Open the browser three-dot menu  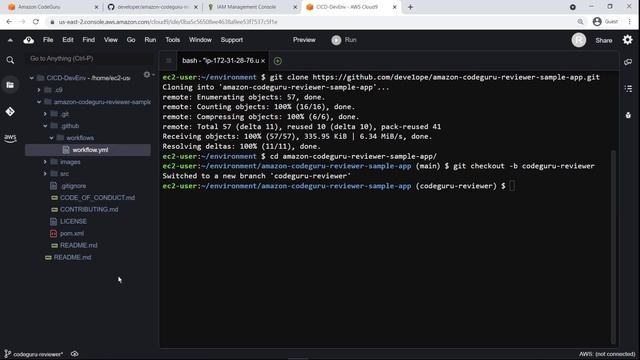tap(630, 22)
